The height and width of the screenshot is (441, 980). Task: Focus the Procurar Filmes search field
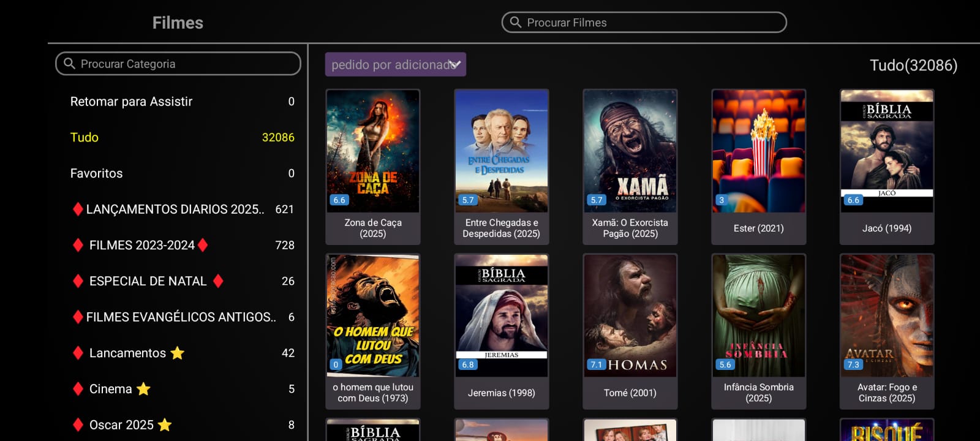click(x=644, y=23)
